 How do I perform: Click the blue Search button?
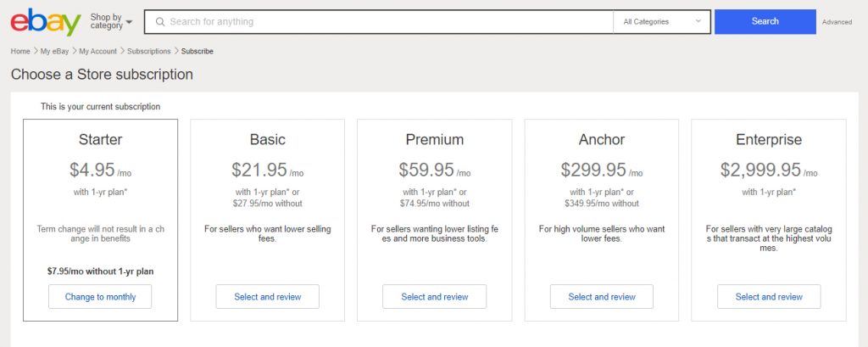(765, 21)
